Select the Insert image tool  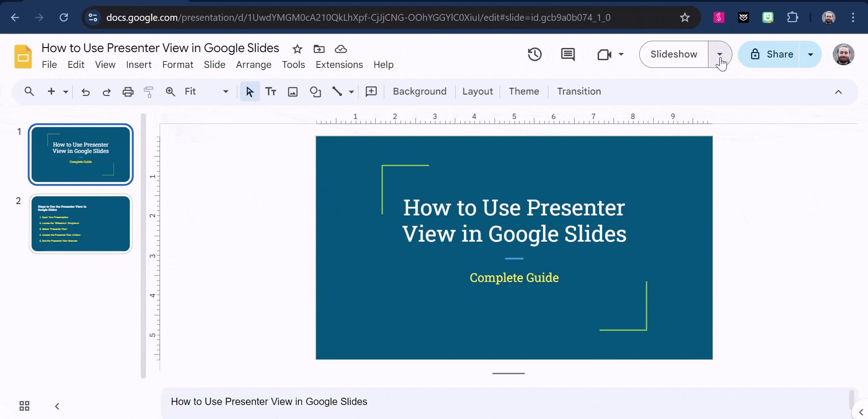292,91
